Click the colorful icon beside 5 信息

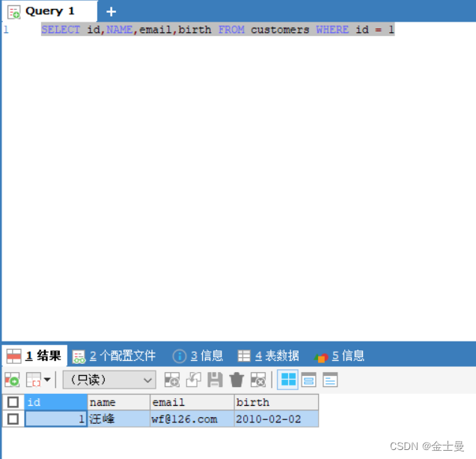click(321, 357)
